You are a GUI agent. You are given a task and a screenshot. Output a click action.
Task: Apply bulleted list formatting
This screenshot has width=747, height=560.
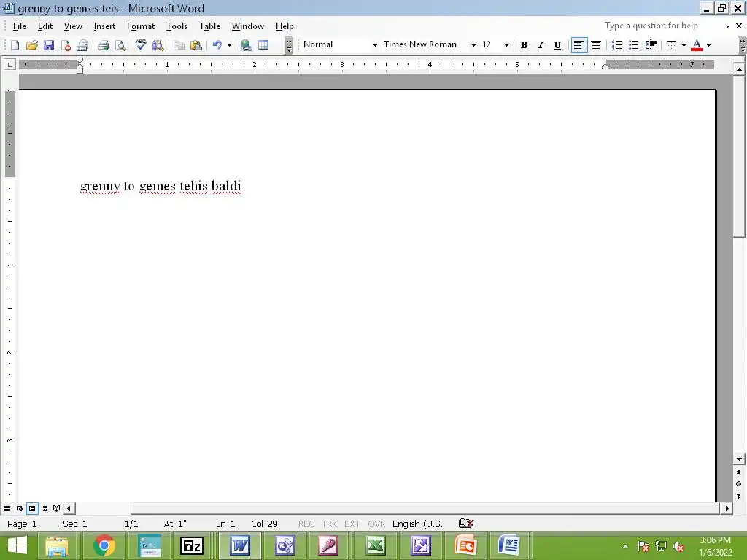634,45
